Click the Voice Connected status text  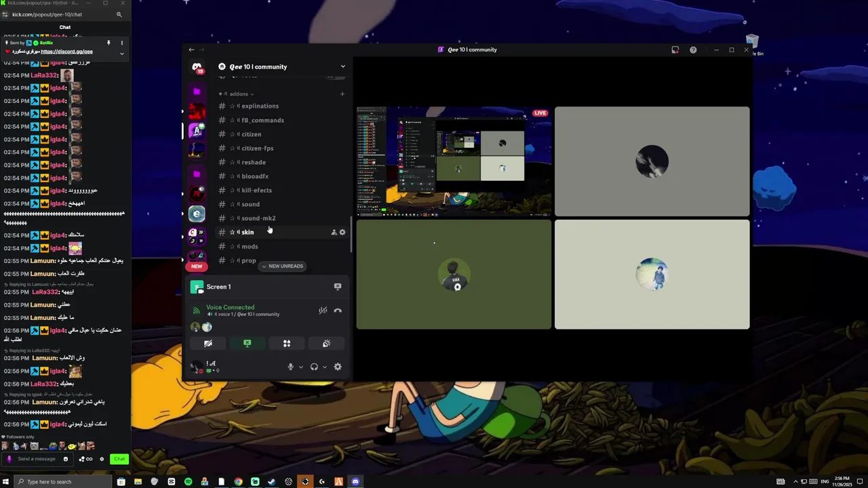230,307
